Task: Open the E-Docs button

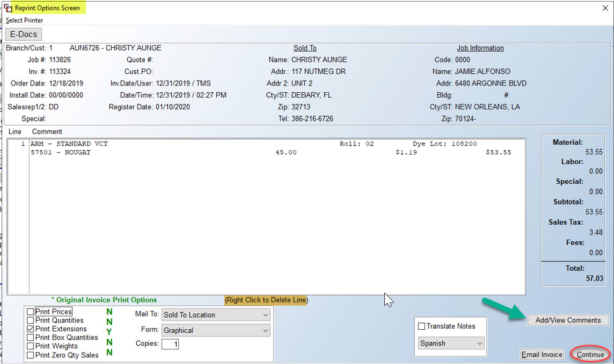Action: tap(23, 34)
